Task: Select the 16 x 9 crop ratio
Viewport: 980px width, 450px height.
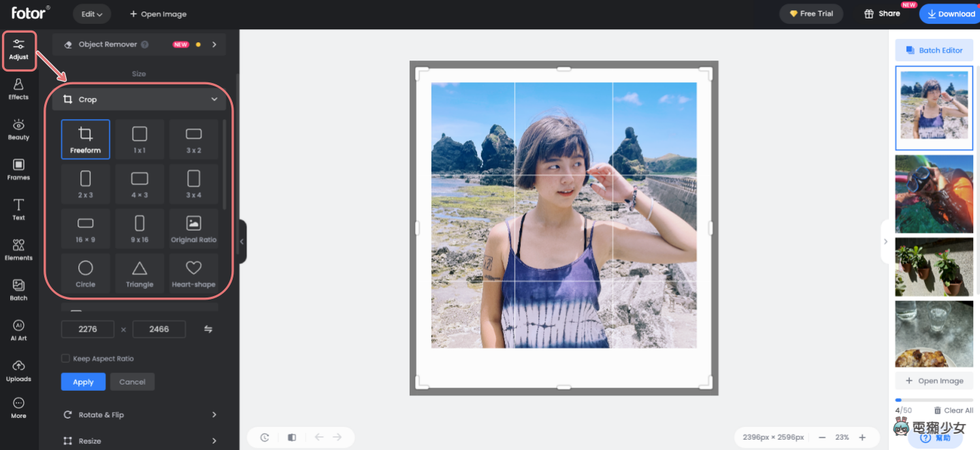Action: (85, 228)
